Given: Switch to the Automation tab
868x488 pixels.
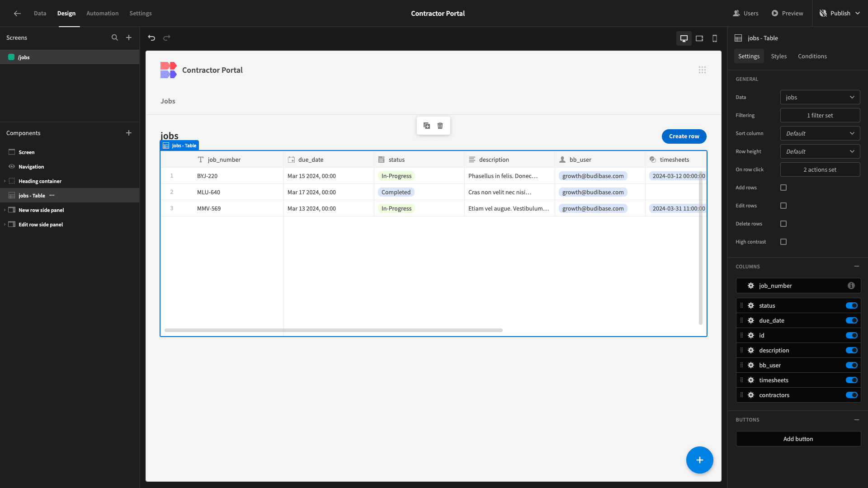Looking at the screenshot, I should point(103,14).
